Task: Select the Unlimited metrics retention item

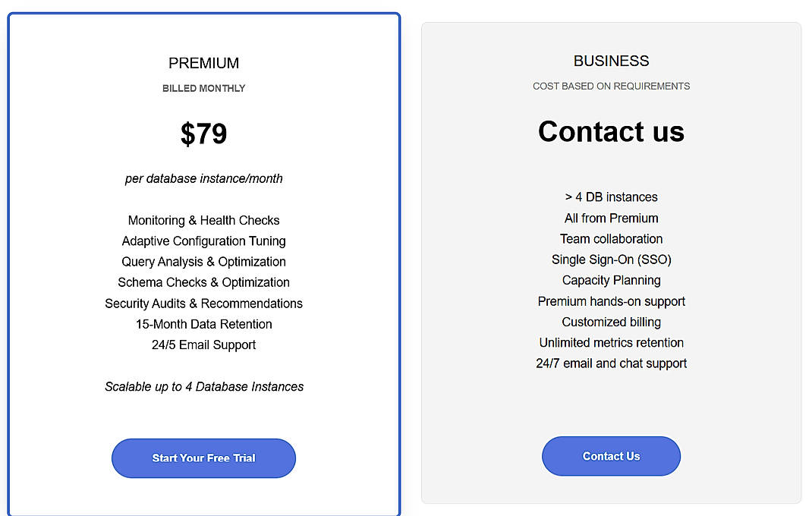Action: (x=611, y=342)
